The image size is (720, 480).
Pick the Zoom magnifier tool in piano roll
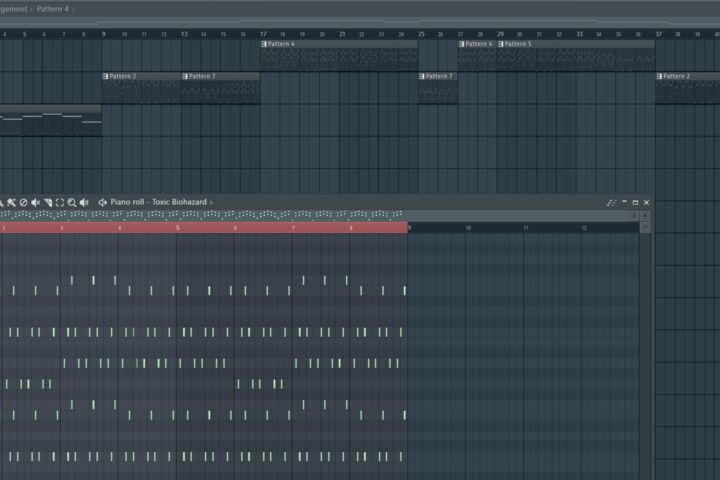(x=72, y=202)
